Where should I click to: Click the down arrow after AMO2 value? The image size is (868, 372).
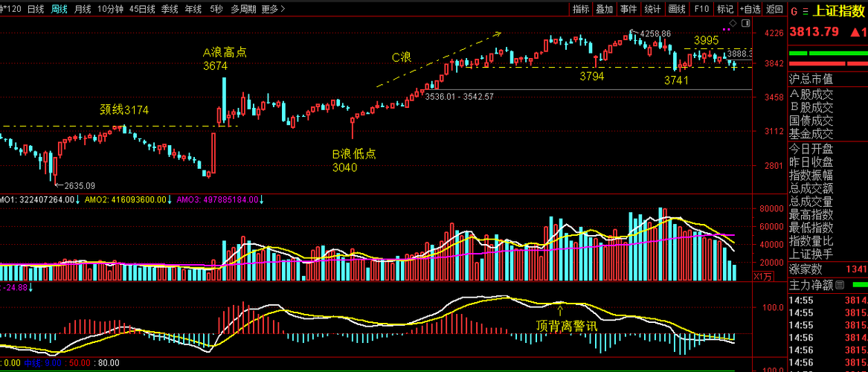click(x=170, y=199)
